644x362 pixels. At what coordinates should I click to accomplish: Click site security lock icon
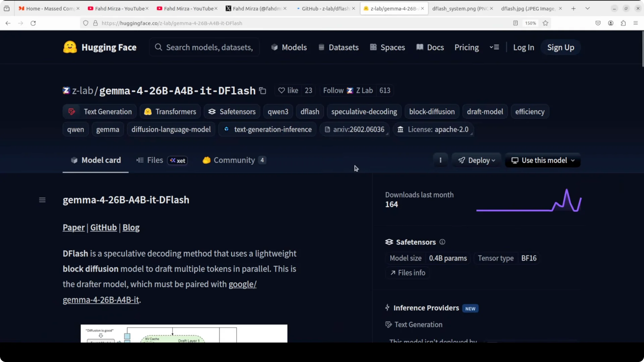[95, 23]
